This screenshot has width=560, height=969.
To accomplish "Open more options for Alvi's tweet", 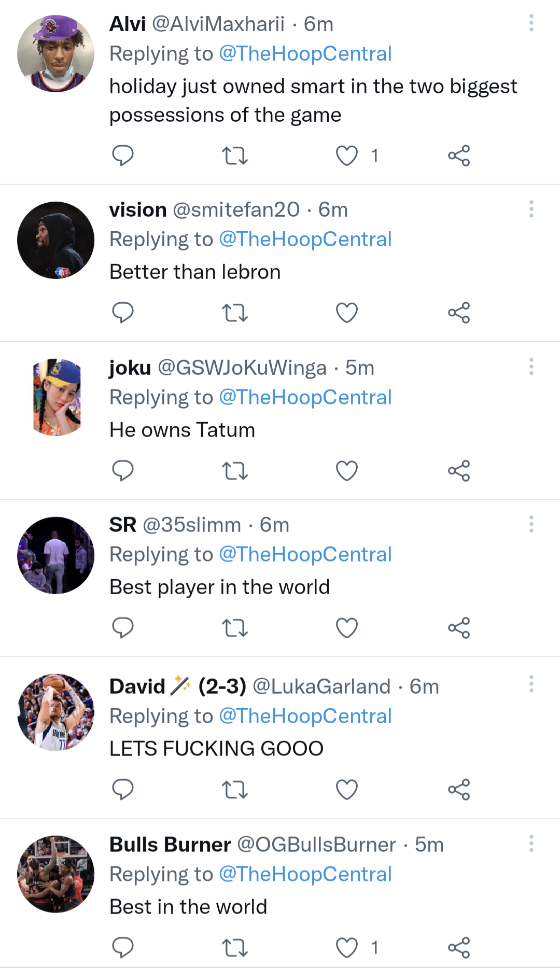I will click(x=531, y=23).
